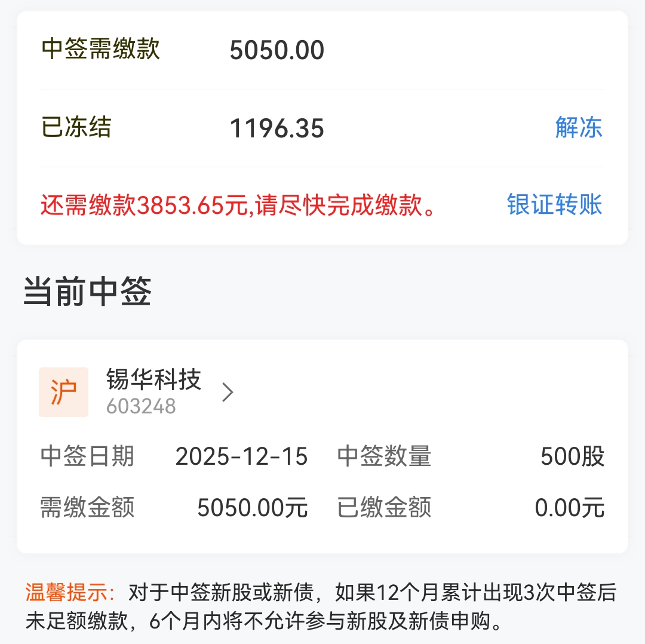Click the orange 温馨提示 label
The width and height of the screenshot is (645, 644).
[x=70, y=593]
